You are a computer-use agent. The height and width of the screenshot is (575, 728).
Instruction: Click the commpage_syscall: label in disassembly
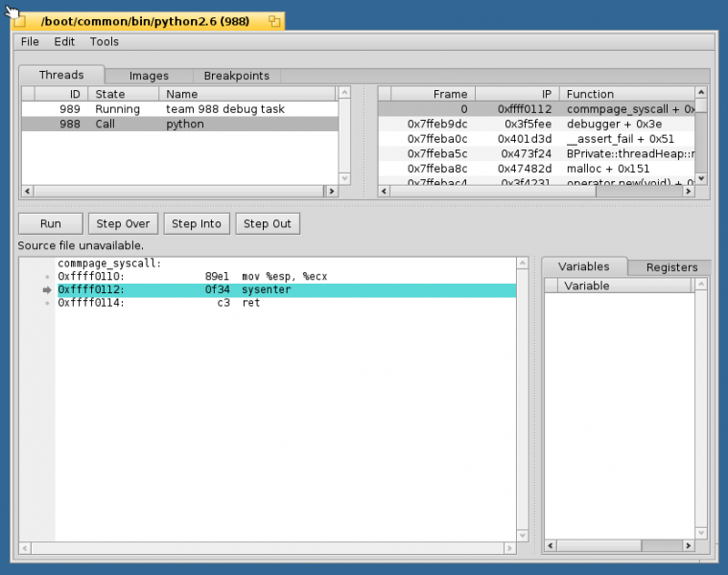(109, 264)
